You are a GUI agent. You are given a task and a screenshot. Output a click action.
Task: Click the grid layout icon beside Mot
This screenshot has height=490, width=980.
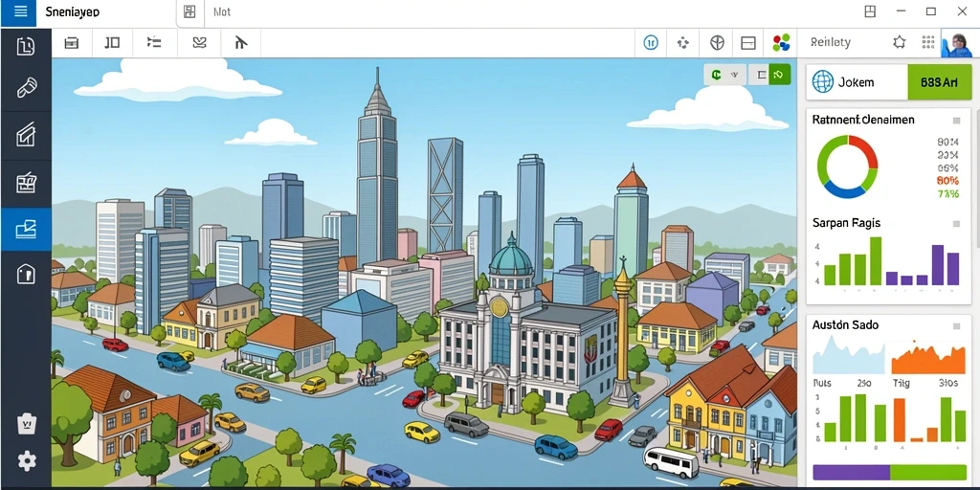(190, 11)
